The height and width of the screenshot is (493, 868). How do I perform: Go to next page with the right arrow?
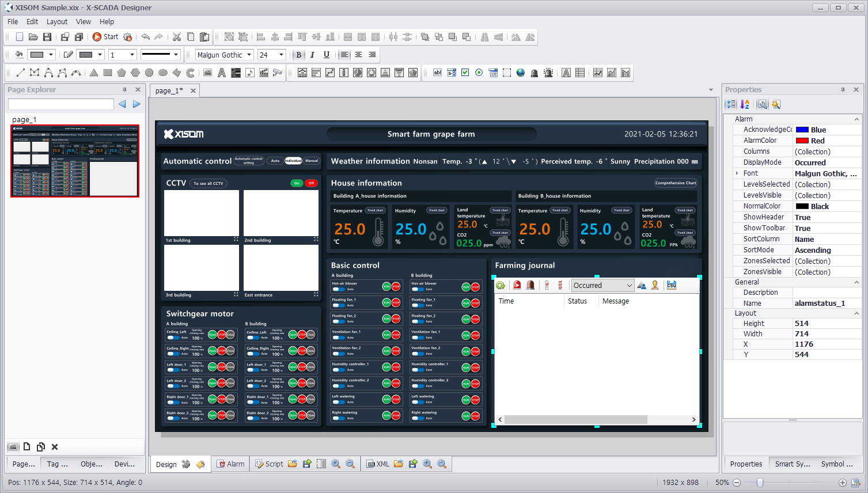point(137,104)
